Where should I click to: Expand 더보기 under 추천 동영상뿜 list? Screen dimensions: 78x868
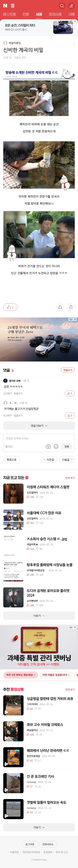tap(39, 827)
